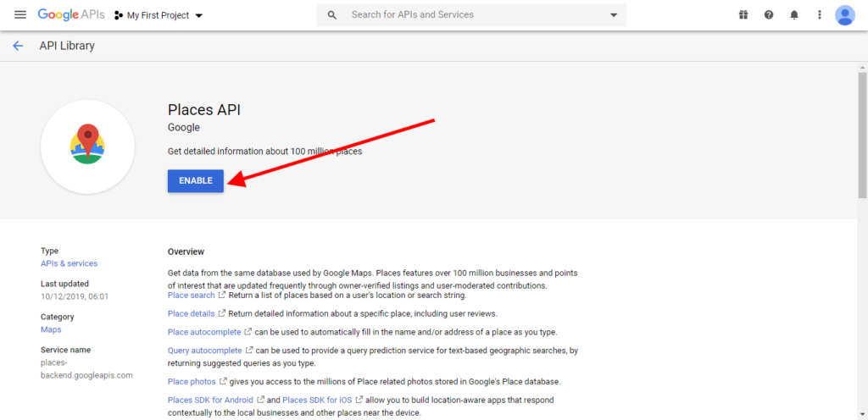Screen dimensions: 868x420
Task: Open the Place photos link
Action: [x=192, y=381]
